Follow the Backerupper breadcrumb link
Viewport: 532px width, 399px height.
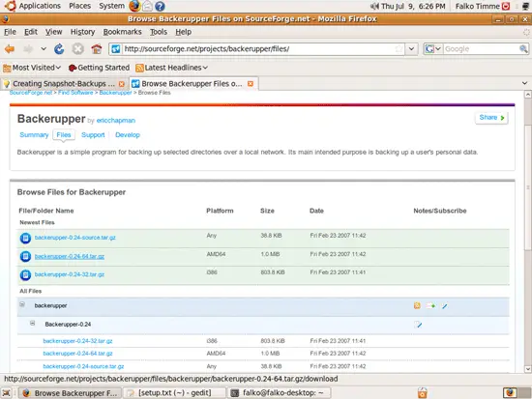click(x=115, y=93)
